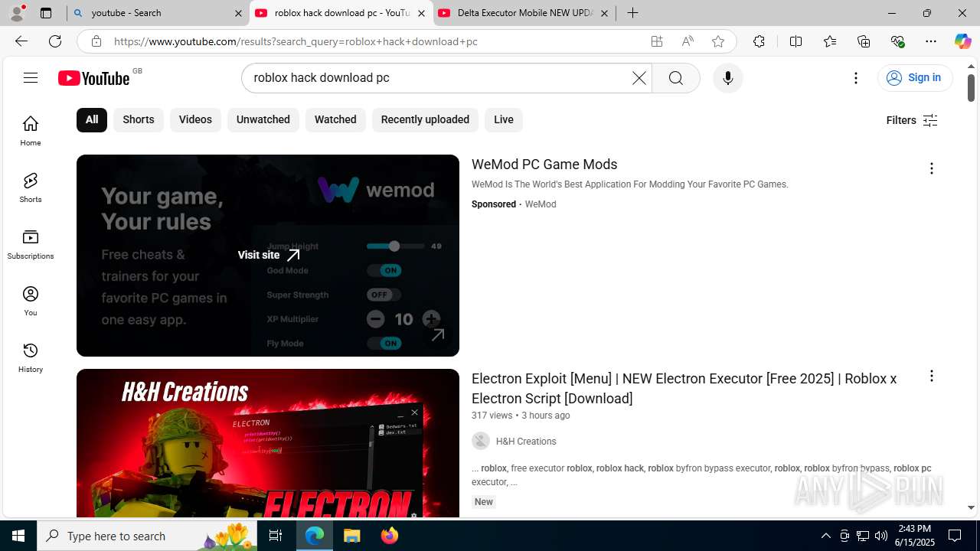Clear the search query with X
980x551 pixels.
pyautogui.click(x=639, y=77)
